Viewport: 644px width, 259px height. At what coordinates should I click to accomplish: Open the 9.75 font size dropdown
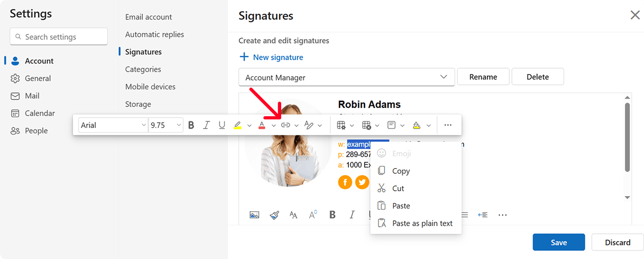tap(165, 125)
